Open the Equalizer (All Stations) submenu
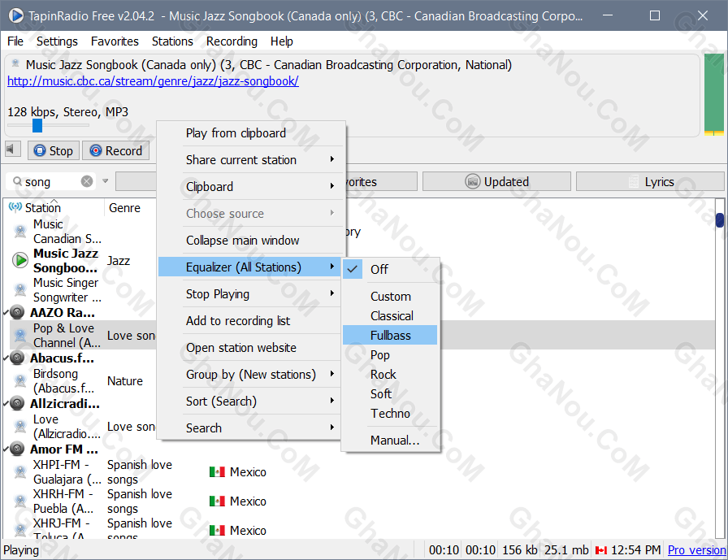The image size is (728, 560). click(x=251, y=267)
